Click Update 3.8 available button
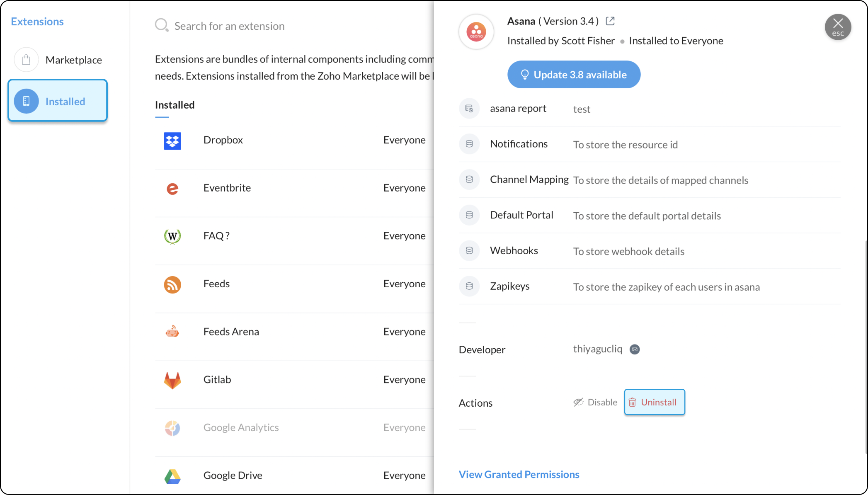Screen dimensions: 868x495 (x=574, y=75)
